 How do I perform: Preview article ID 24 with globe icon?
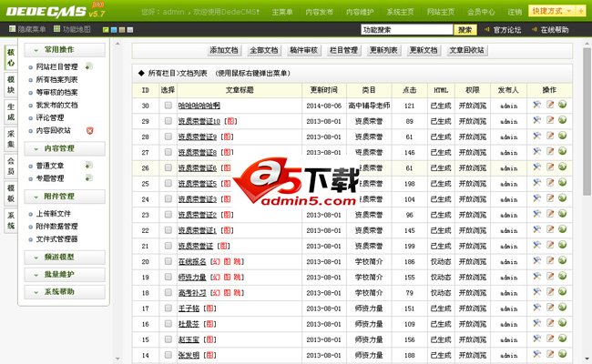(x=563, y=198)
